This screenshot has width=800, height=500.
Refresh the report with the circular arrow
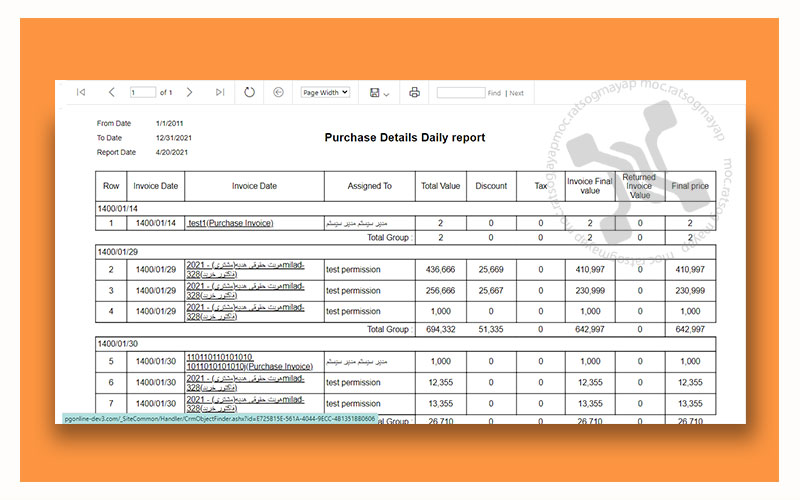click(x=249, y=92)
